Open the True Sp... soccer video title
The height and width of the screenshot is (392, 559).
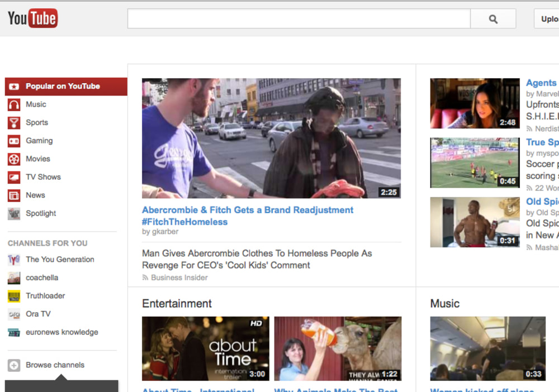(x=542, y=142)
